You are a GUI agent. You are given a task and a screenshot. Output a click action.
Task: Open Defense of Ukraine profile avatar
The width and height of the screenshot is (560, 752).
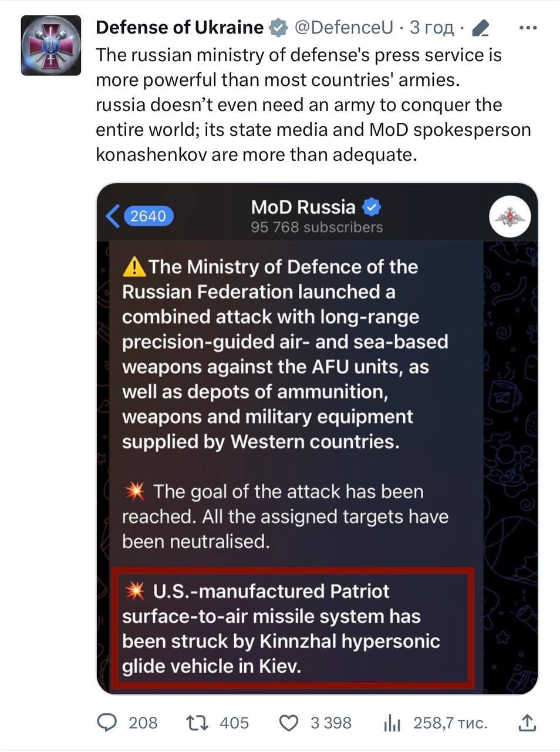click(x=50, y=45)
